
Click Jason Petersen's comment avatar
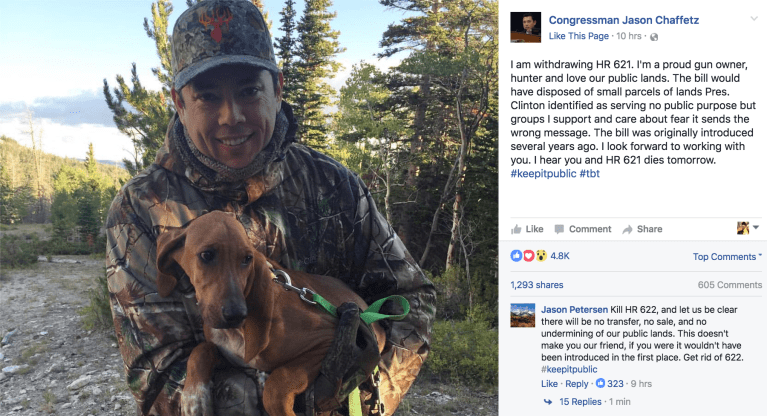point(524,315)
